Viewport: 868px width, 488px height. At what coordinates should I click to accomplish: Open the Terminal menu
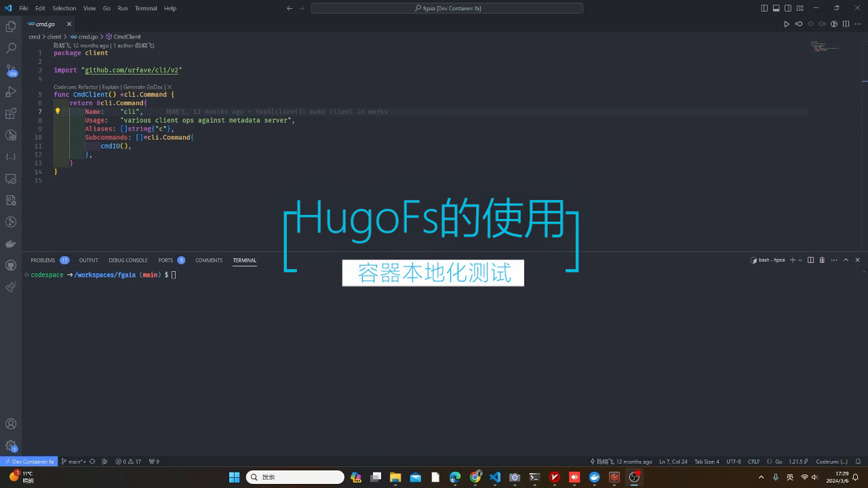tap(146, 8)
